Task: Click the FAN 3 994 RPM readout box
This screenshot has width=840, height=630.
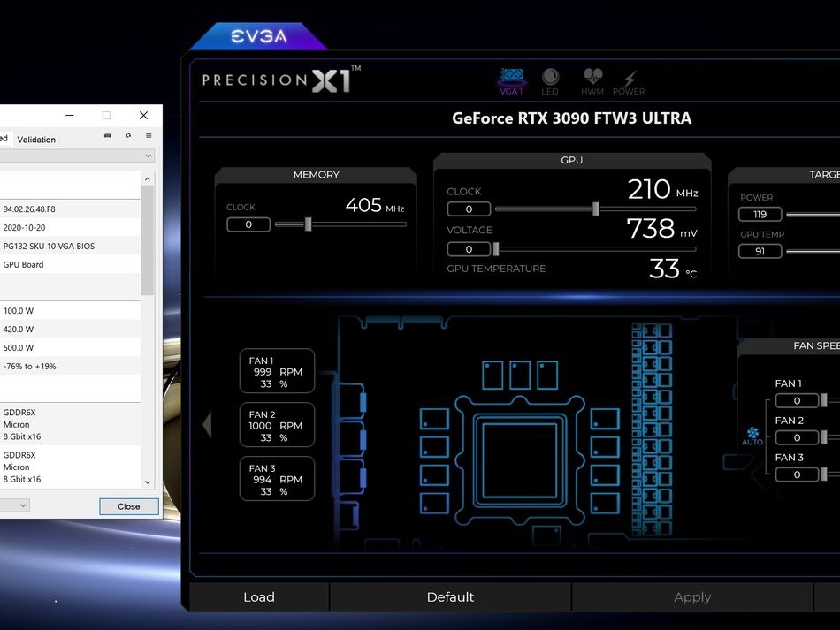Action: 277,479
